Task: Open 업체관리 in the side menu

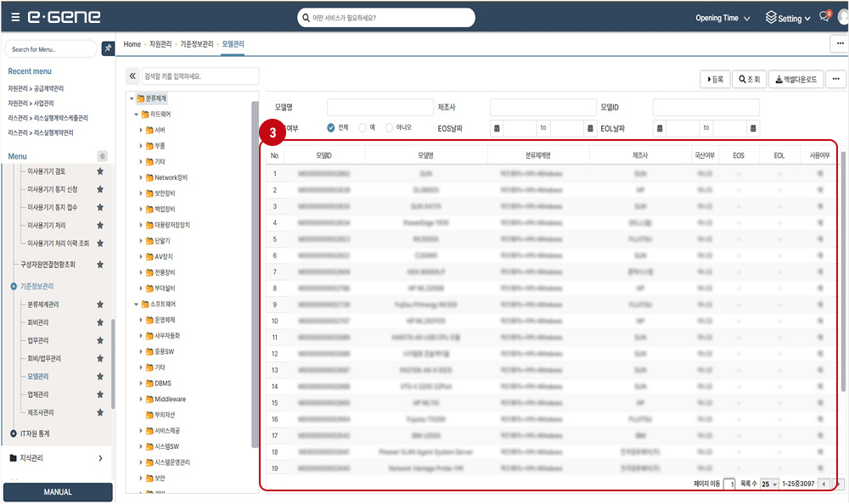Action: tap(38, 395)
